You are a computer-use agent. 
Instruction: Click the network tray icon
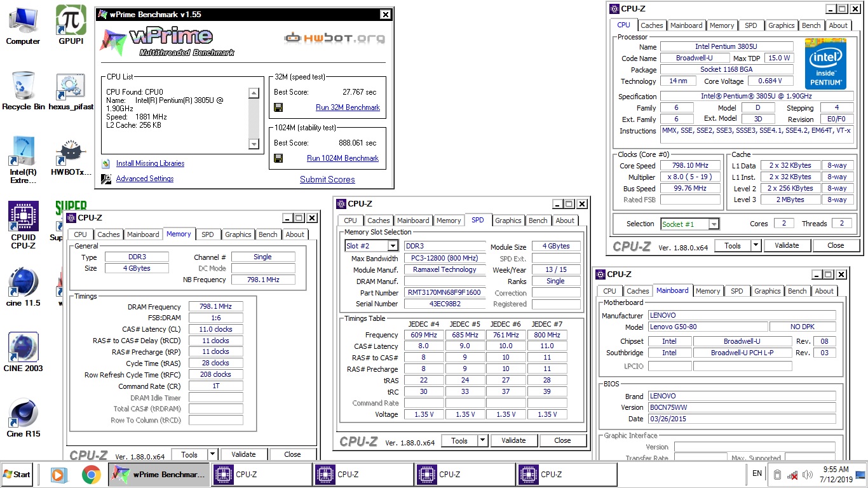792,475
